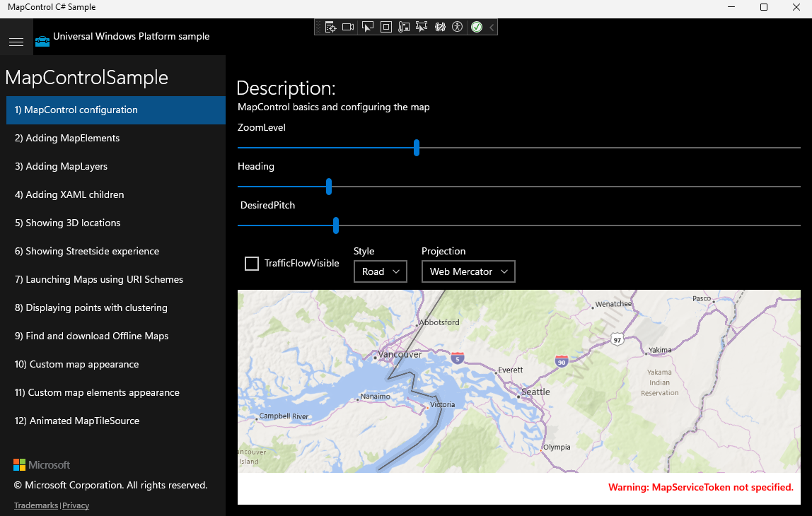Click the video camera live preview icon

pyautogui.click(x=348, y=27)
